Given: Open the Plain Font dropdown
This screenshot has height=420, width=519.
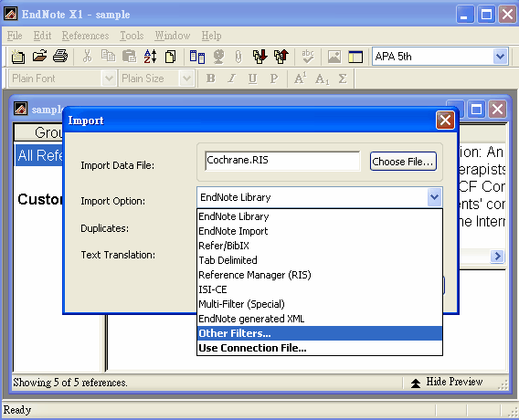Looking at the screenshot, I should (109, 79).
